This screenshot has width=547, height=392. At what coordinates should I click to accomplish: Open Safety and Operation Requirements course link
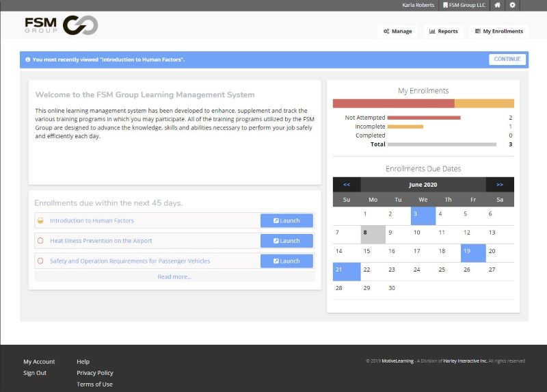[x=130, y=261]
